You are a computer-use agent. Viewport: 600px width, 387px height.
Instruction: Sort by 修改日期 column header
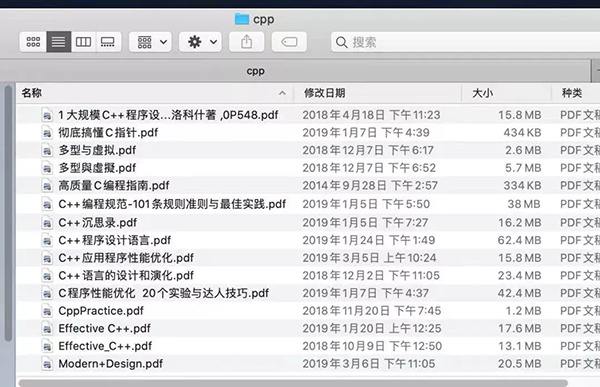tap(324, 93)
